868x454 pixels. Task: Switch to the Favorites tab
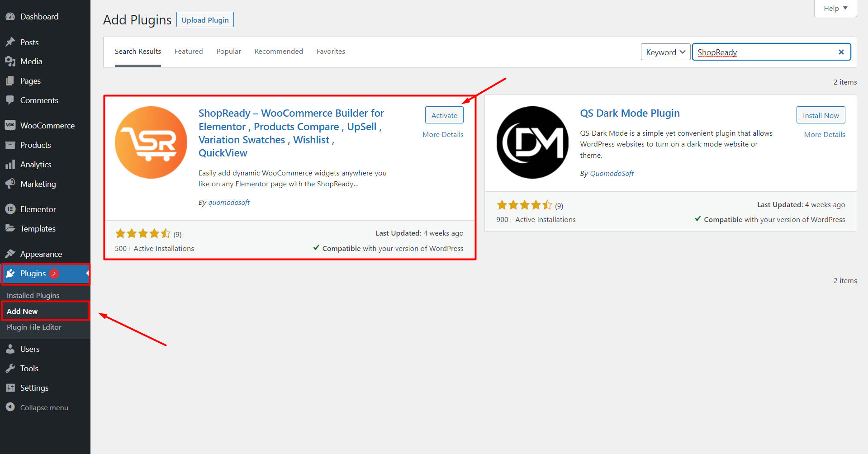click(331, 52)
